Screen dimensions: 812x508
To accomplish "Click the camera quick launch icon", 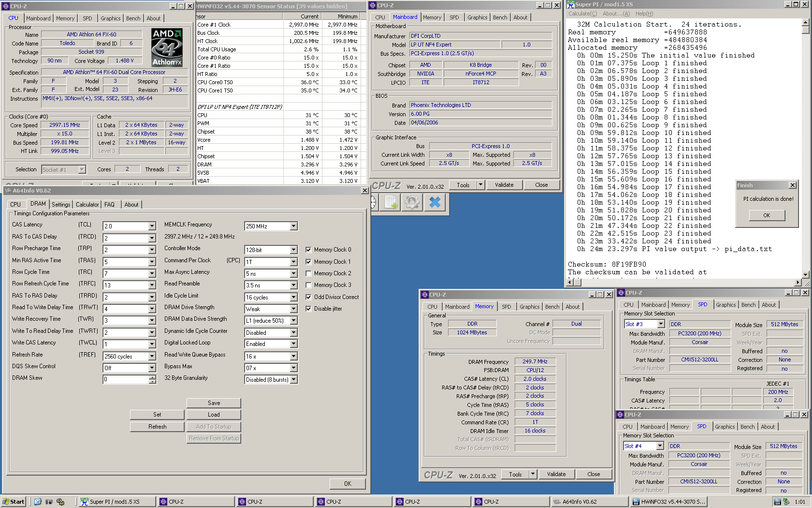I will pos(49,502).
